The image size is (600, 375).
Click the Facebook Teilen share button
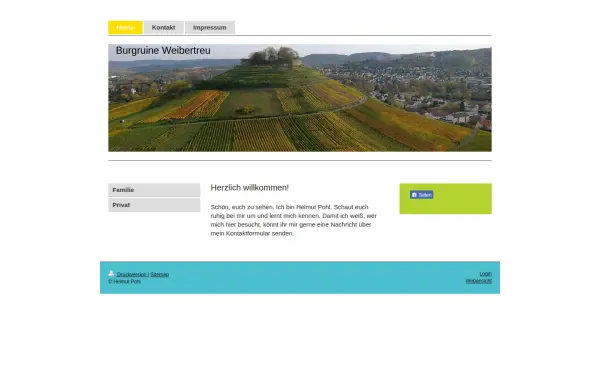pyautogui.click(x=421, y=195)
